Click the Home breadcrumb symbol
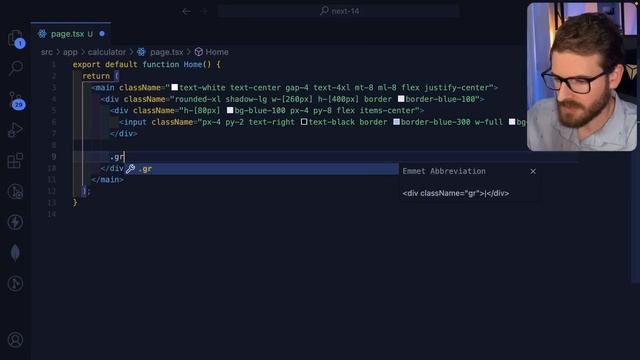This screenshot has width=640, height=360. 217,52
